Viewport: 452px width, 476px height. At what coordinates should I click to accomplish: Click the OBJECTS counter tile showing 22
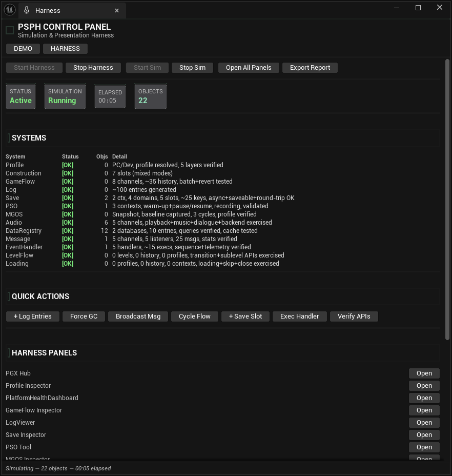click(150, 96)
